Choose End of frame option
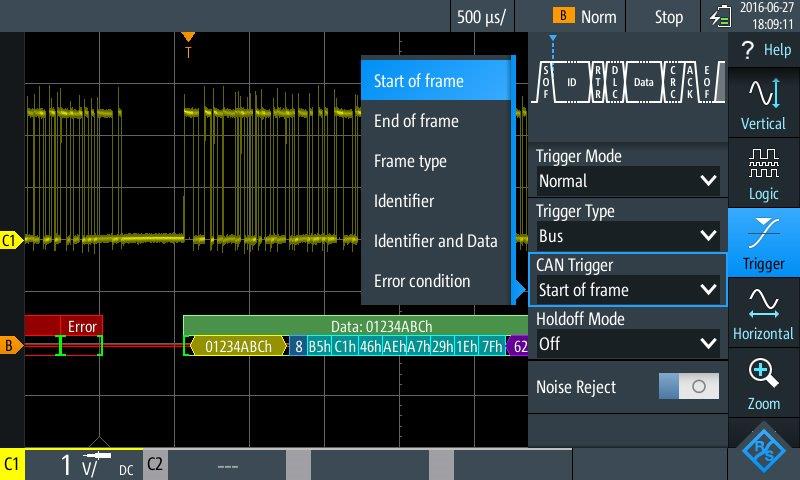This screenshot has width=800, height=480. click(x=416, y=121)
